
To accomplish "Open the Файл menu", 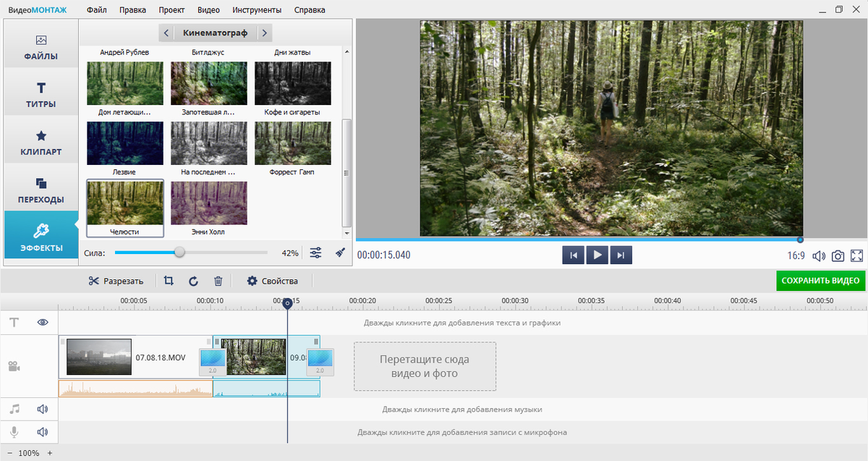I will click(x=96, y=10).
